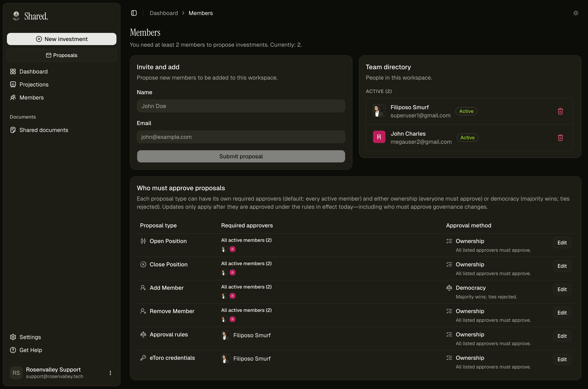Go to Shared documents

(44, 130)
